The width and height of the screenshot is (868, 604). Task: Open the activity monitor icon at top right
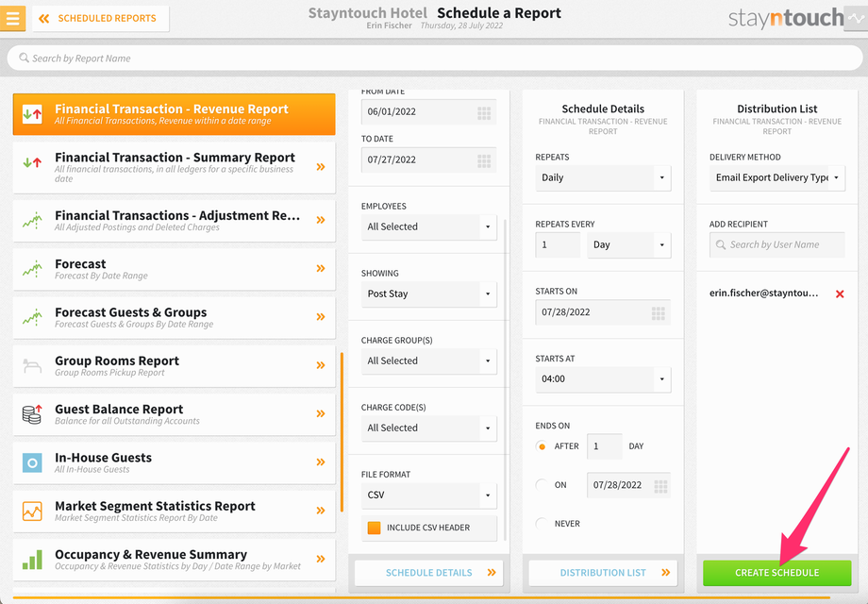(856, 18)
